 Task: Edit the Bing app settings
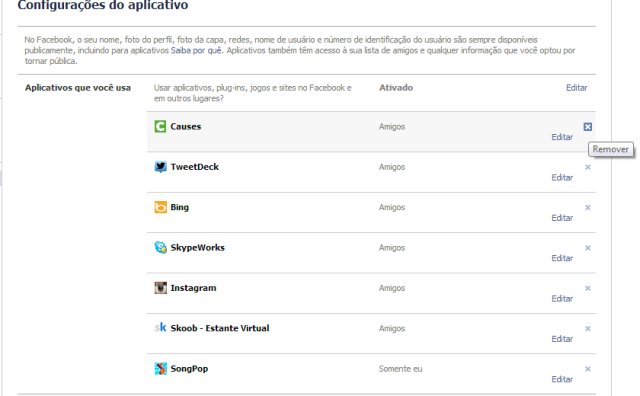pyautogui.click(x=562, y=218)
